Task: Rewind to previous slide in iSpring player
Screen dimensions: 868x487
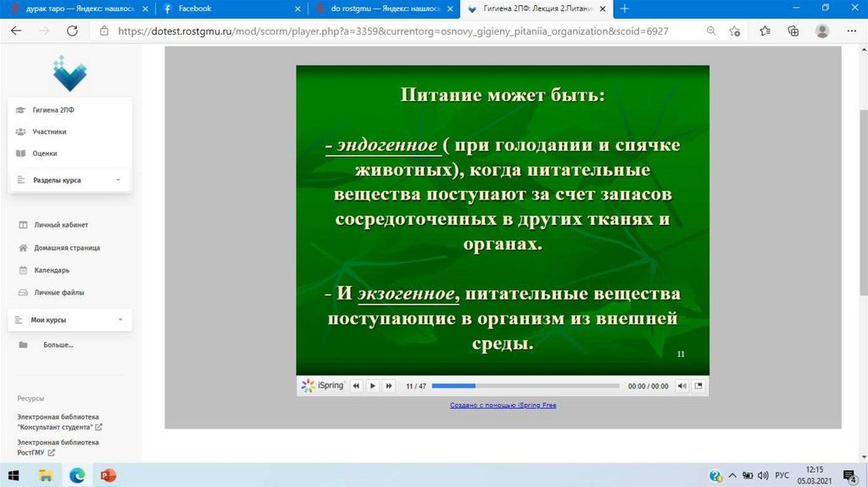Action: pos(357,385)
